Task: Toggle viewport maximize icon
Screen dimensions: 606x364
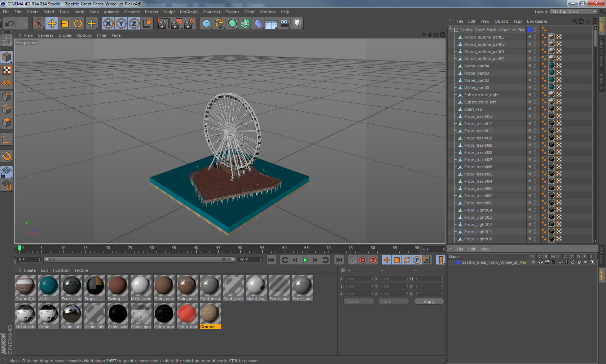Action: pos(443,35)
